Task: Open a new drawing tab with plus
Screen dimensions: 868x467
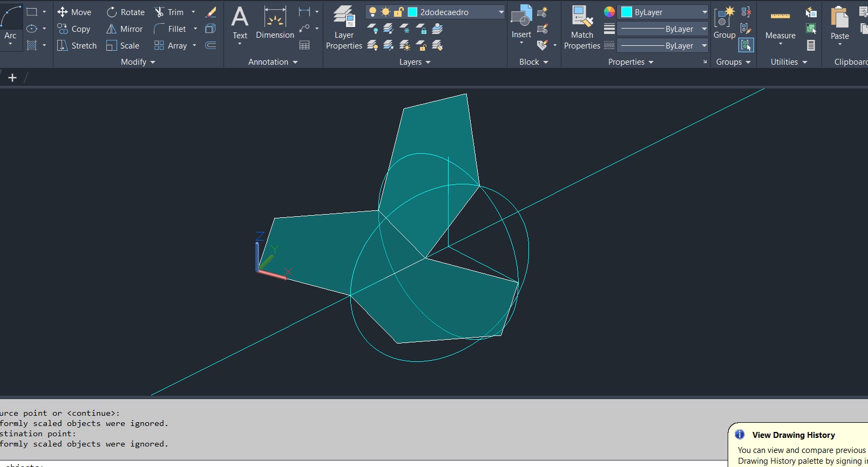Action: point(12,78)
